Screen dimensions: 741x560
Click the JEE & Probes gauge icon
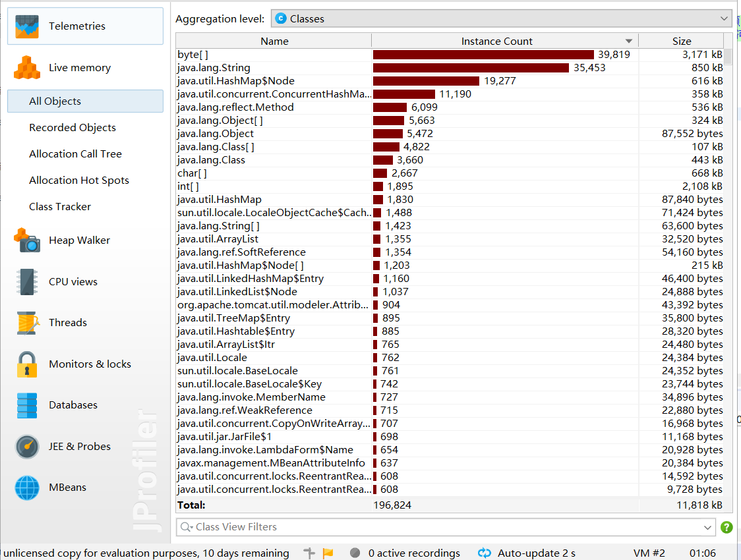[27, 447]
